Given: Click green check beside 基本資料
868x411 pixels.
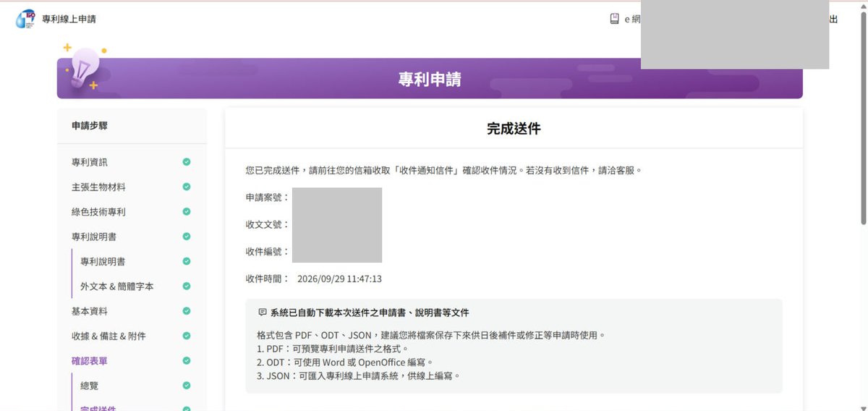Looking at the screenshot, I should coord(187,311).
